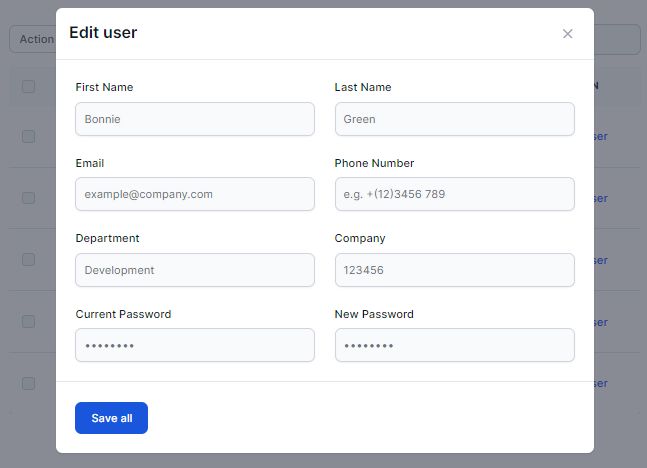Click the Edit user dialog title
The image size is (647, 468).
tap(103, 33)
